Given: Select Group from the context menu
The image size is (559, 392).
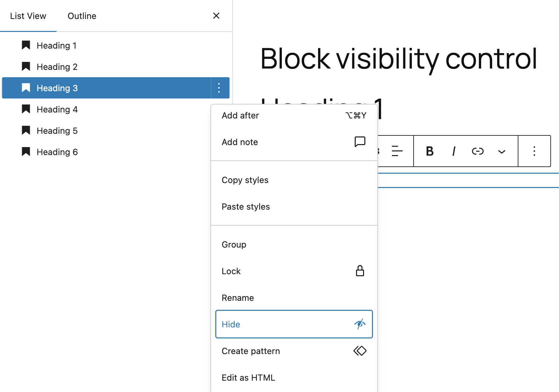Looking at the screenshot, I should (234, 245).
